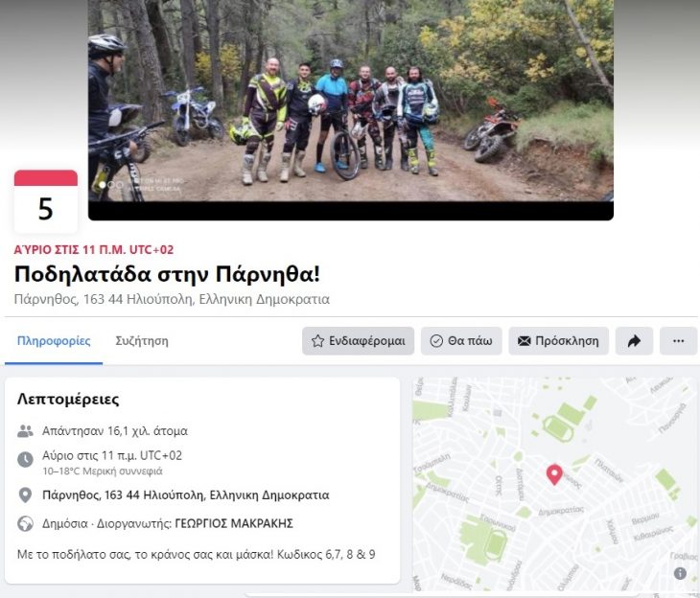Open the three-dots more options menu
The height and width of the screenshot is (598, 700).
(x=678, y=341)
